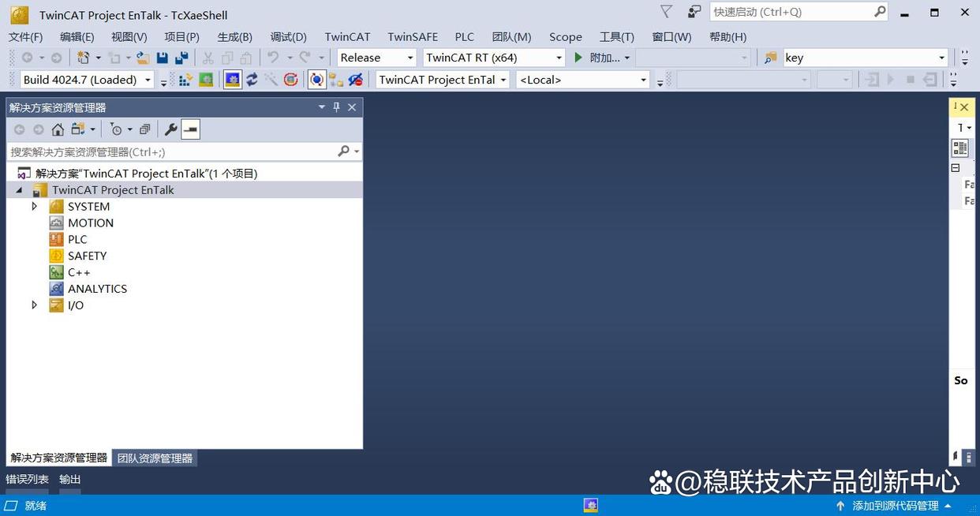Close the Solution Explorer panel
Viewport: 980px width, 516px height.
click(x=352, y=107)
